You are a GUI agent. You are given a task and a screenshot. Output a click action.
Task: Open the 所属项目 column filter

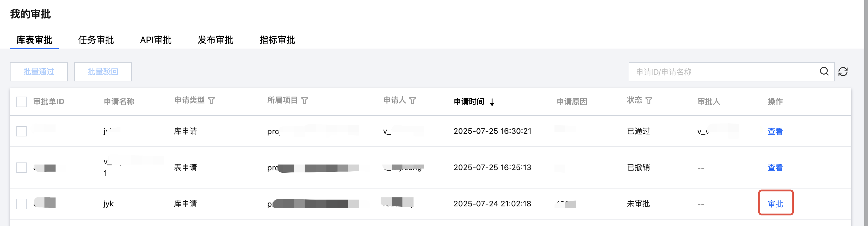pos(305,100)
